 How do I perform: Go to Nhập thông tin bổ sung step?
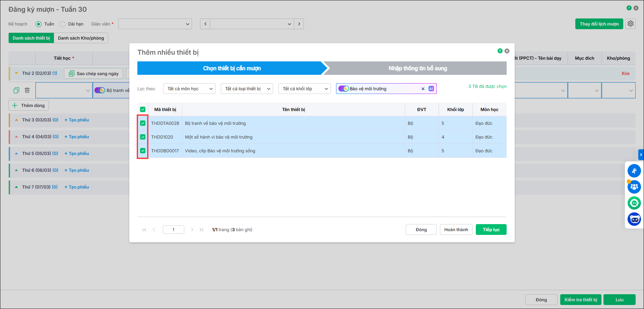[x=417, y=68]
